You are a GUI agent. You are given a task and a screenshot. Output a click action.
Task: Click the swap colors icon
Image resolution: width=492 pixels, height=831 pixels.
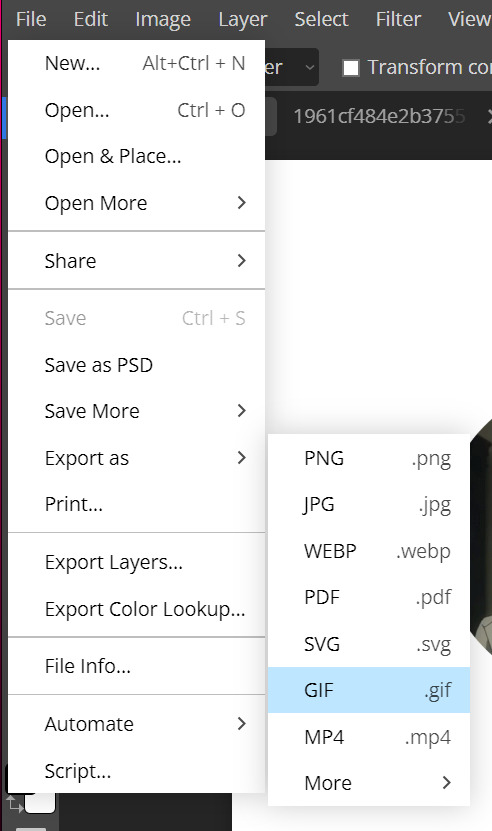(x=14, y=804)
